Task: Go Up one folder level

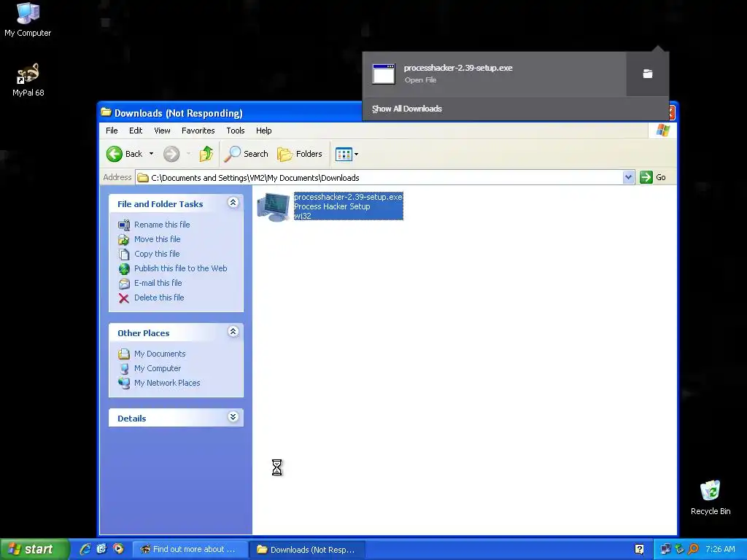Action: point(206,154)
